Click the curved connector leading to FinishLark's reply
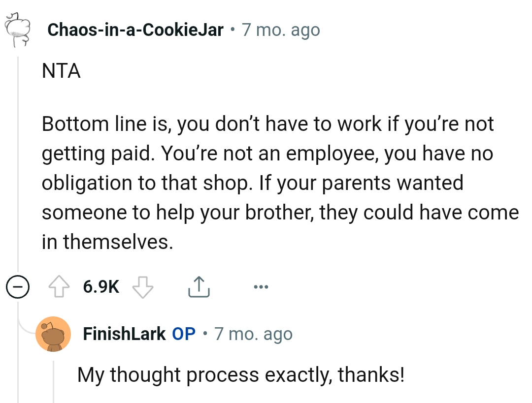 coord(26,325)
